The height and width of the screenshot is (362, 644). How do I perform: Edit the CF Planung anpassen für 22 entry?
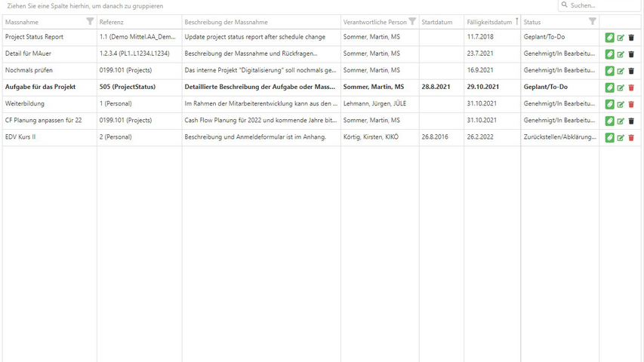(x=621, y=121)
